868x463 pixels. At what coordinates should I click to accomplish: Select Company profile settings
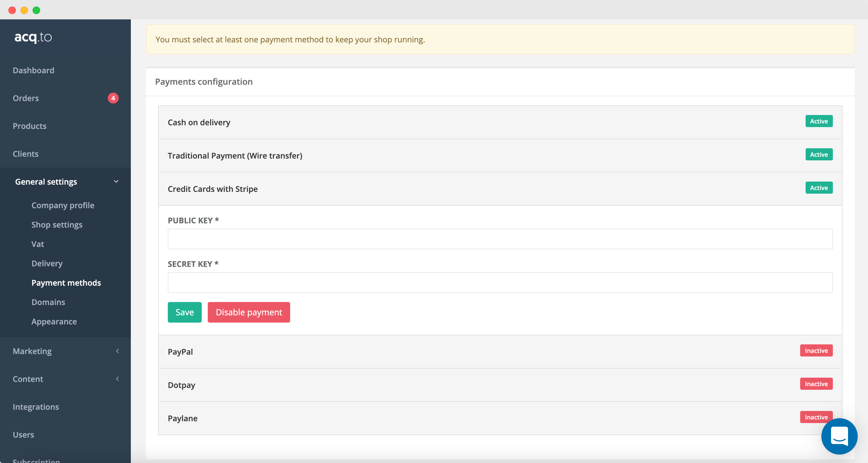63,205
